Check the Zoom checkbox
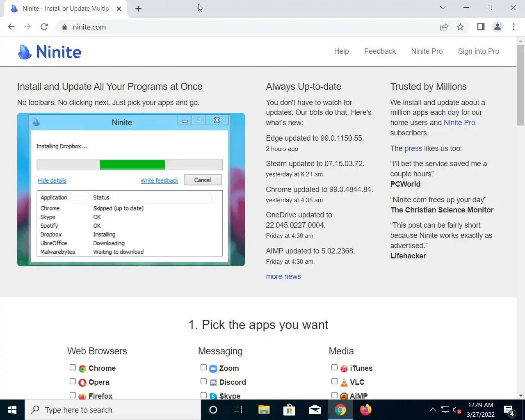525x420 pixels. [203, 367]
